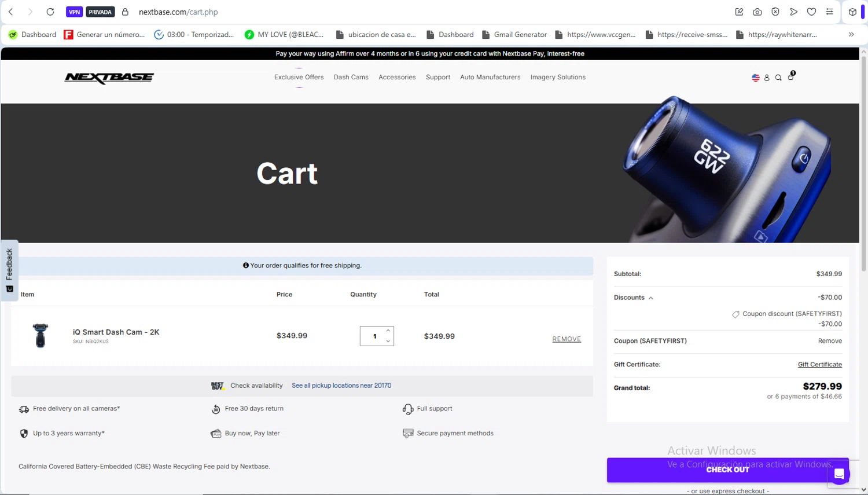Open the Dashboard bookmark with green icon
868x495 pixels.
[32, 35]
